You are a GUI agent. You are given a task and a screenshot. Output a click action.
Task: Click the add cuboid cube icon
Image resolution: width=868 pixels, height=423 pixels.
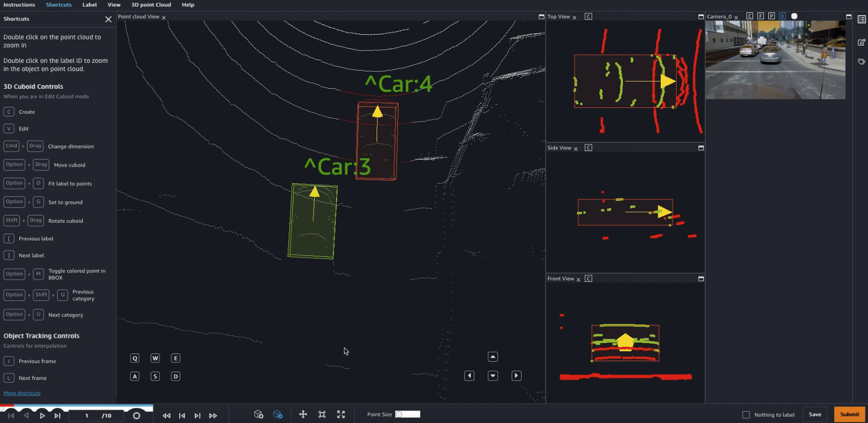(x=258, y=414)
